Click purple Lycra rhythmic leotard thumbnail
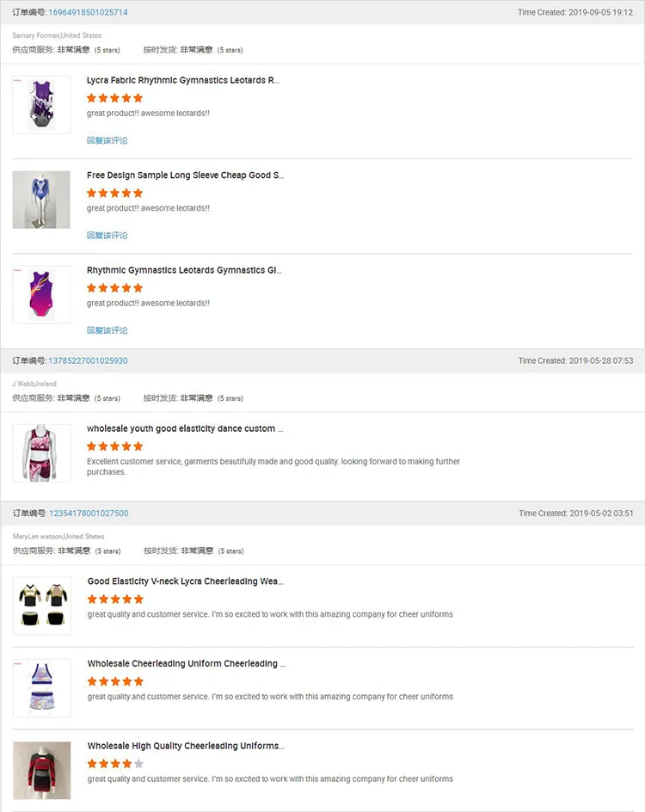The height and width of the screenshot is (812, 645). pyautogui.click(x=41, y=105)
